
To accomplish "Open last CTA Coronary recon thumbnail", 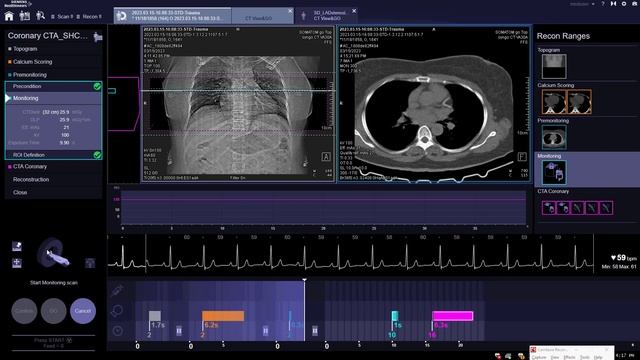I will (x=606, y=208).
